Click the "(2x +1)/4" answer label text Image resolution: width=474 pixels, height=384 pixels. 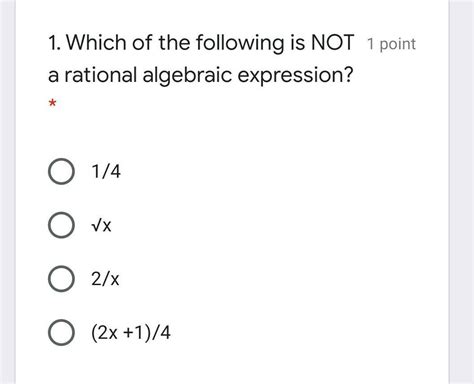coord(131,333)
